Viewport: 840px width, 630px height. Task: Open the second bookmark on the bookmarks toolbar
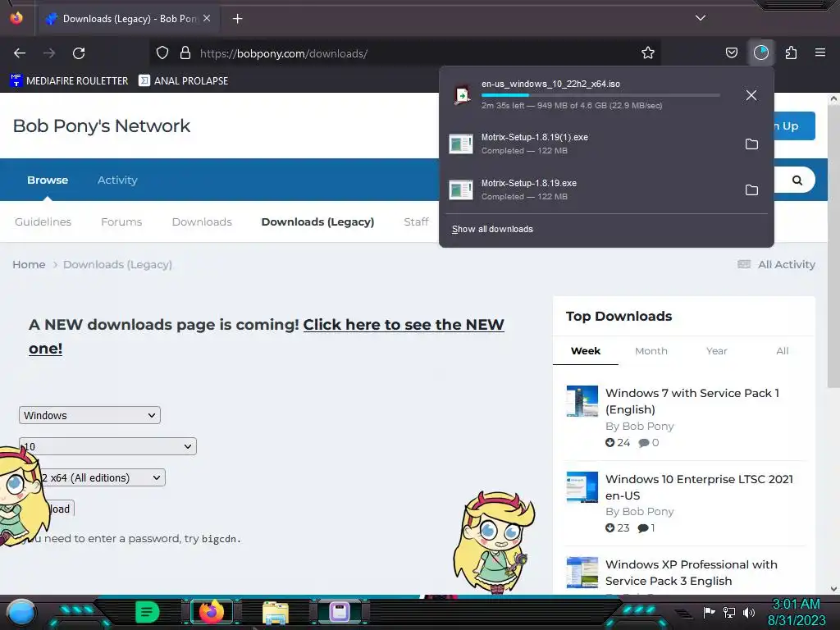pyautogui.click(x=183, y=81)
